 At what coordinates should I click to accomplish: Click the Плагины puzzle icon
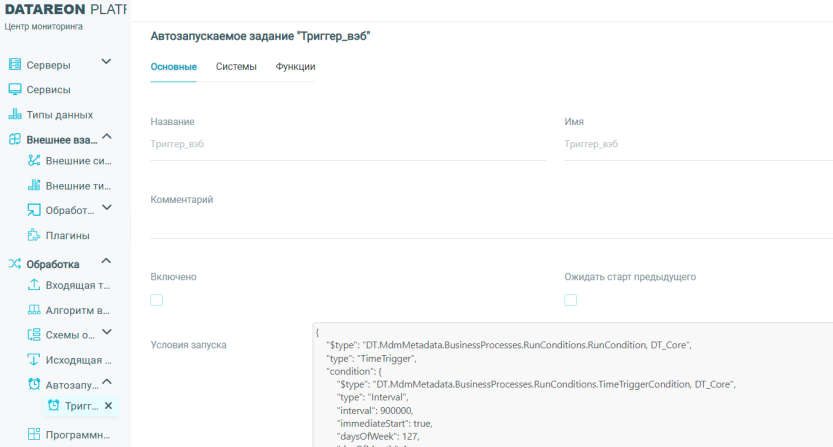click(34, 236)
